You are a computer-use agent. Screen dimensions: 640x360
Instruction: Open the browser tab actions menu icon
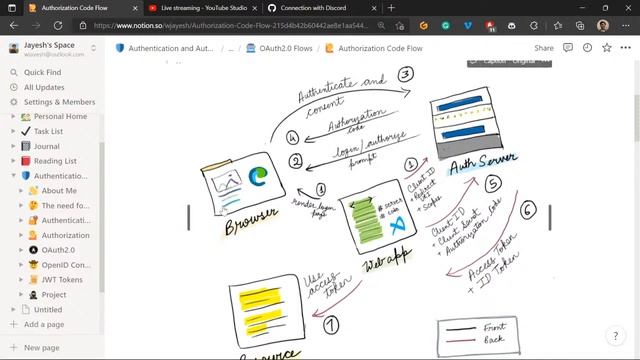click(12, 8)
